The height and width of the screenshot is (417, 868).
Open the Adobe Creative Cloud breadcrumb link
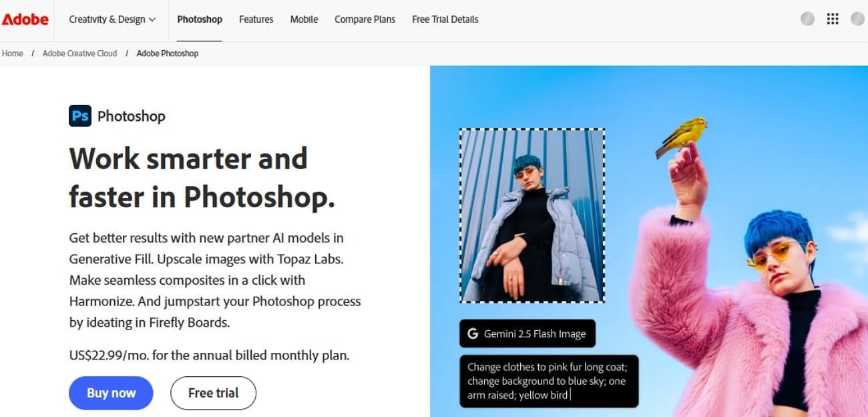(x=79, y=53)
